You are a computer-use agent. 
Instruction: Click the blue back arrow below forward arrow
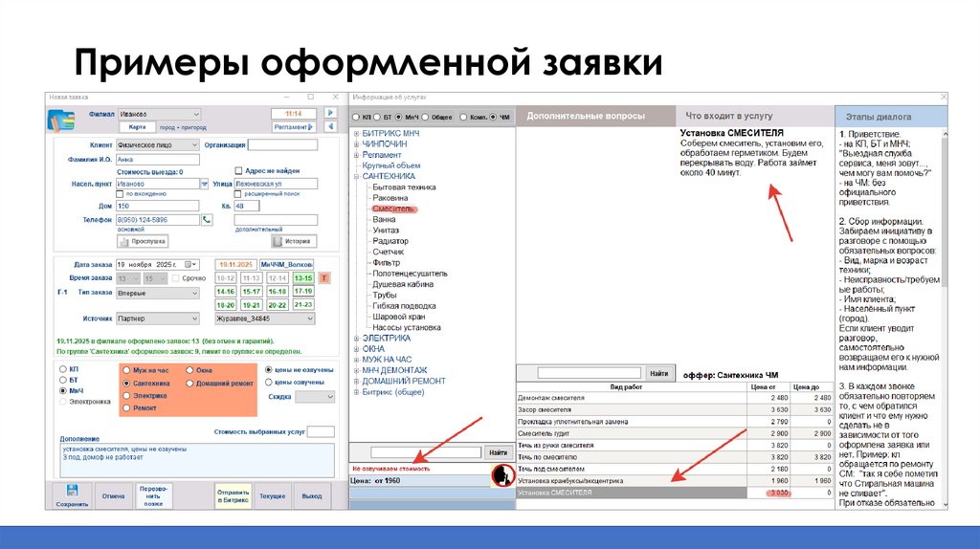[x=330, y=127]
